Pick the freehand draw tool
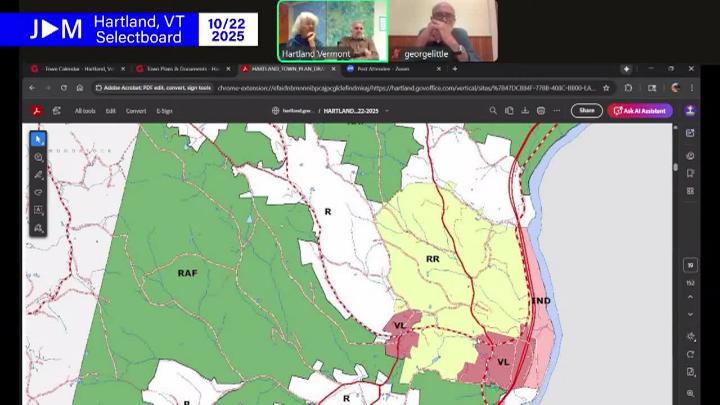 tap(38, 192)
